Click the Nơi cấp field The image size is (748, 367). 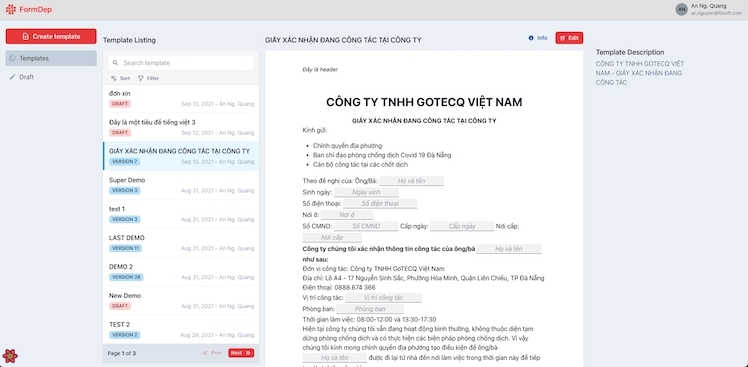[x=332, y=237]
